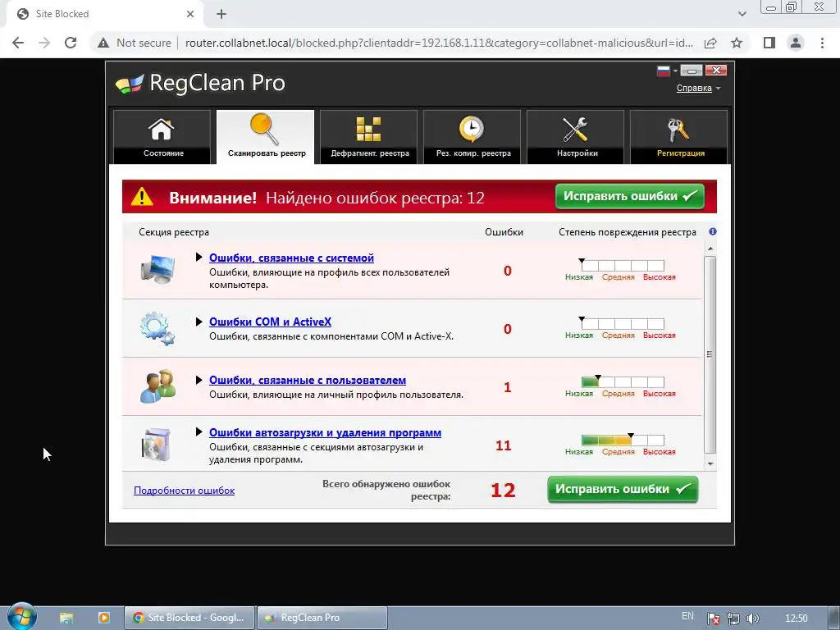Open Подробности ошибок link
The width and height of the screenshot is (840, 630).
184,491
